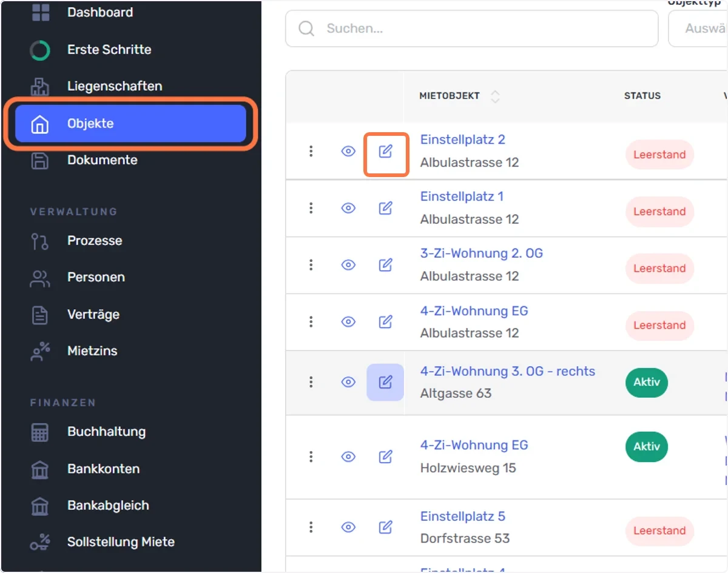Screen dimensions: 728x573
Task: View Einstellplatz 2 via the eye icon
Action: coord(348,151)
